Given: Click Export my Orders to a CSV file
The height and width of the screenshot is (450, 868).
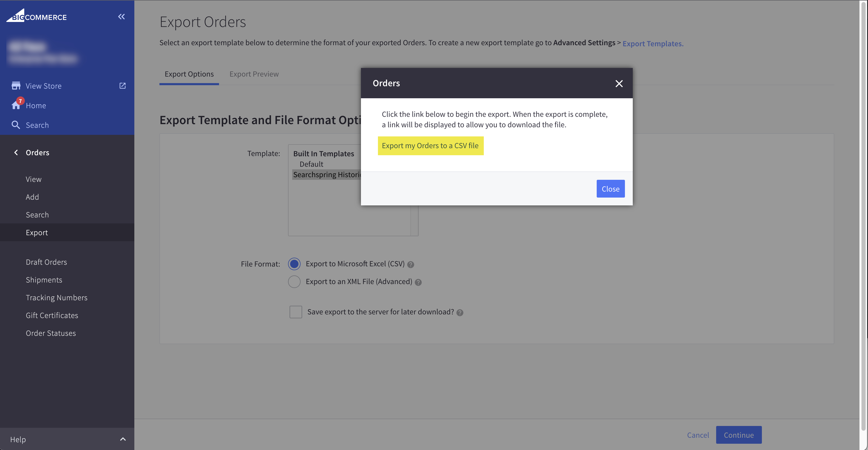Looking at the screenshot, I should click(430, 146).
